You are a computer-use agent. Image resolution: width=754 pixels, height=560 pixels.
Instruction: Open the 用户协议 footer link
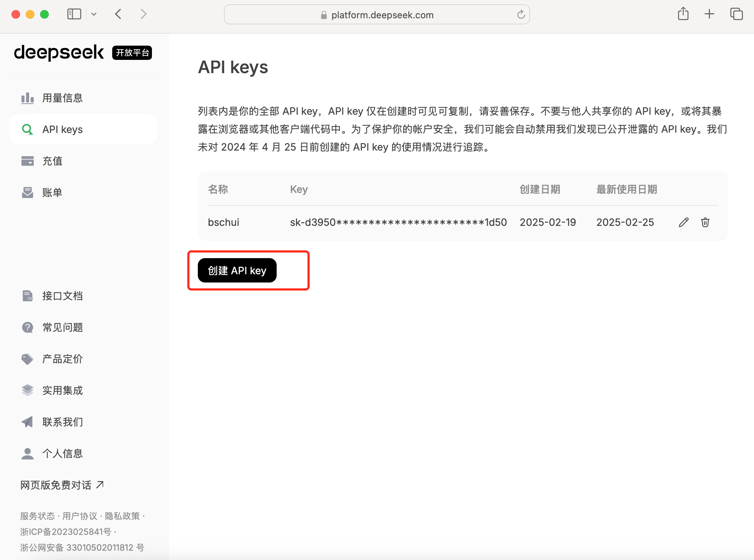pyautogui.click(x=80, y=516)
